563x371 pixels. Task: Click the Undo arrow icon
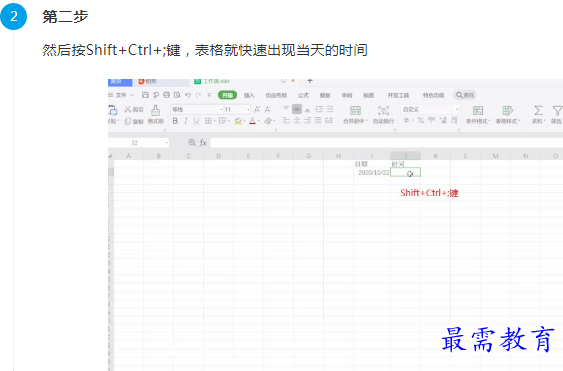coord(188,95)
